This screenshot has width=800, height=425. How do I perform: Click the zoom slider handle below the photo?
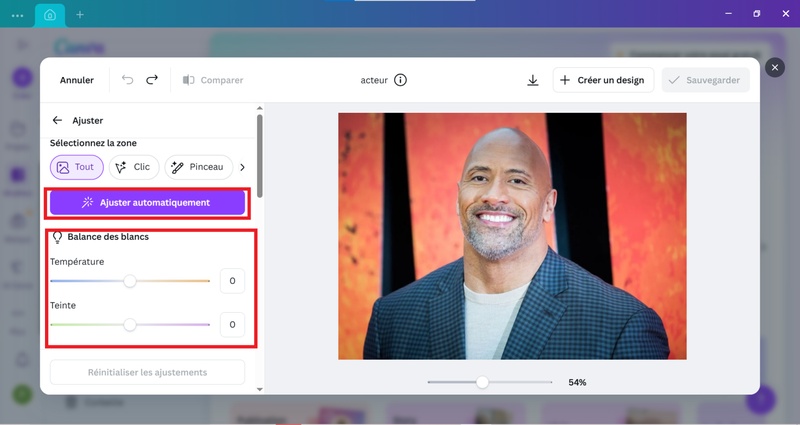tap(482, 382)
